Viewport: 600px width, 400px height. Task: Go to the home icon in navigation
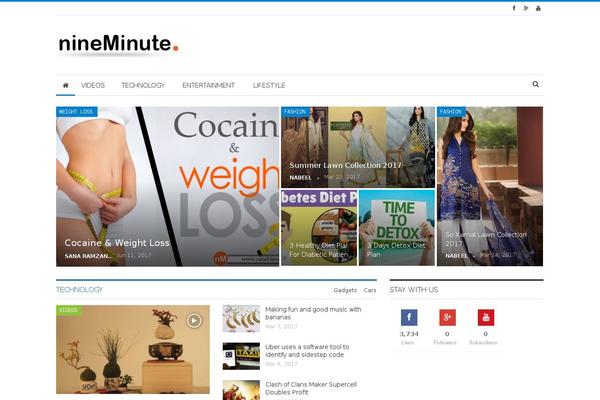pos(65,85)
